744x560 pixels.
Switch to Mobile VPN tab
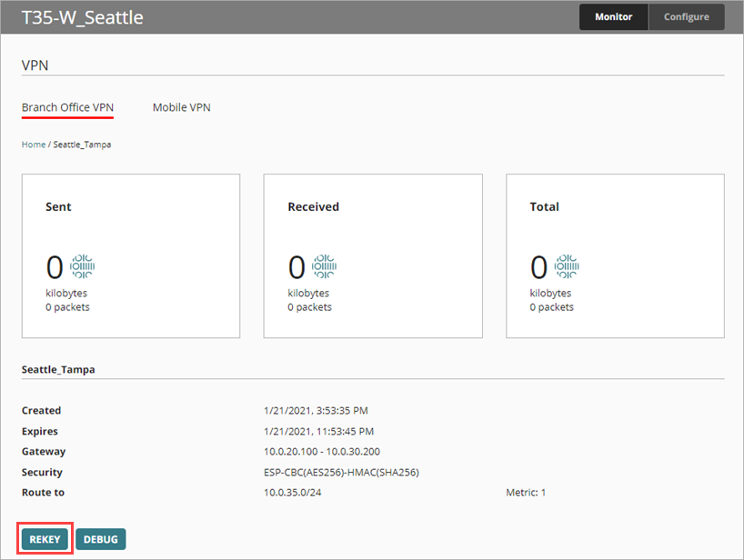coord(181,107)
